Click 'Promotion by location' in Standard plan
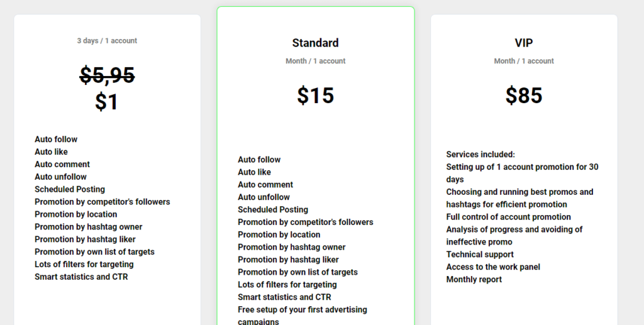644x325 pixels. pos(279,234)
